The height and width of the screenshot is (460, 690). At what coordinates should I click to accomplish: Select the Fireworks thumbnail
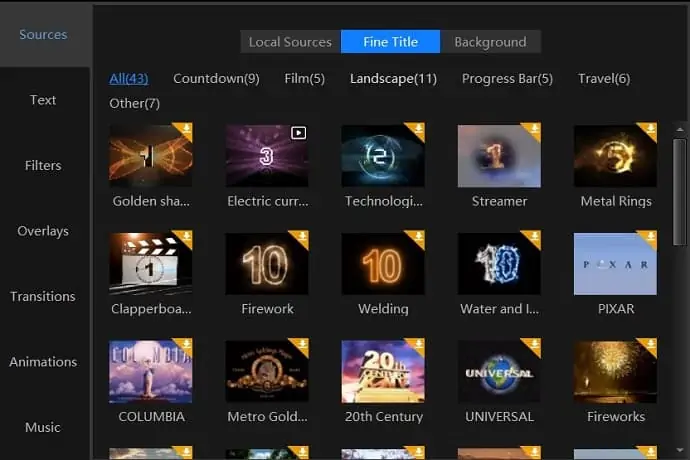tap(615, 372)
